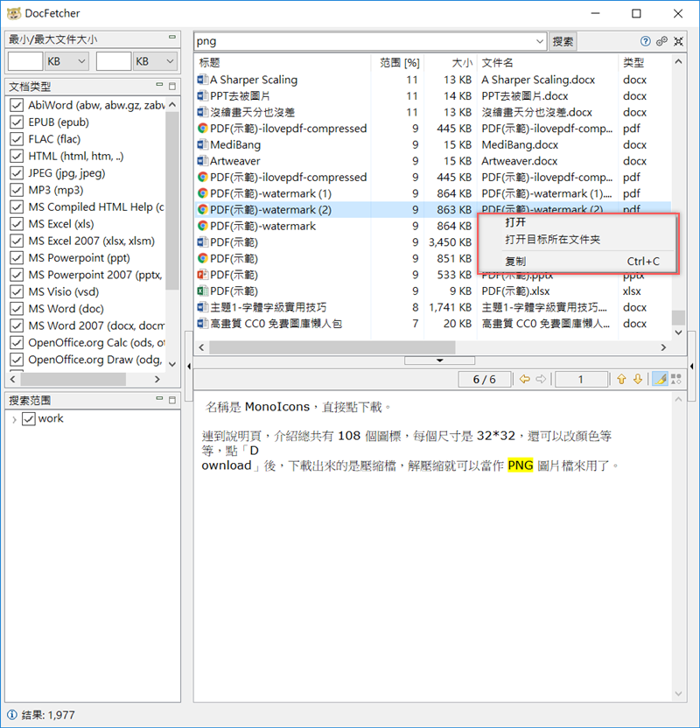Click the Word icon of A Sharper Scaling
700x728 pixels.
point(202,80)
